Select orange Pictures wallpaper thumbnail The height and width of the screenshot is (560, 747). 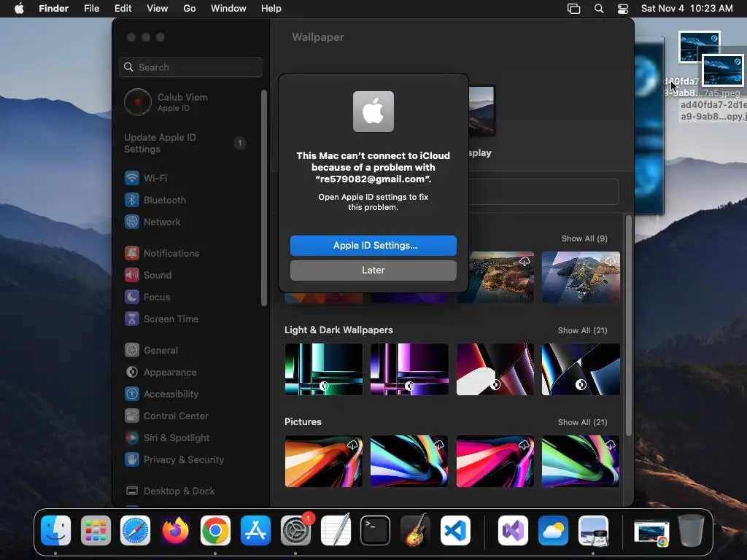pos(323,462)
